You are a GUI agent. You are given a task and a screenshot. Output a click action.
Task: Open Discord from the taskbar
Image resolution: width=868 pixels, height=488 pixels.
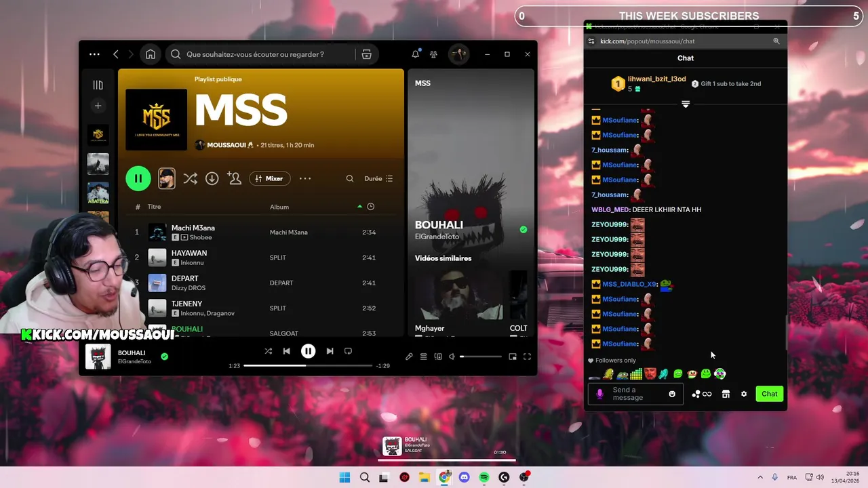(464, 477)
